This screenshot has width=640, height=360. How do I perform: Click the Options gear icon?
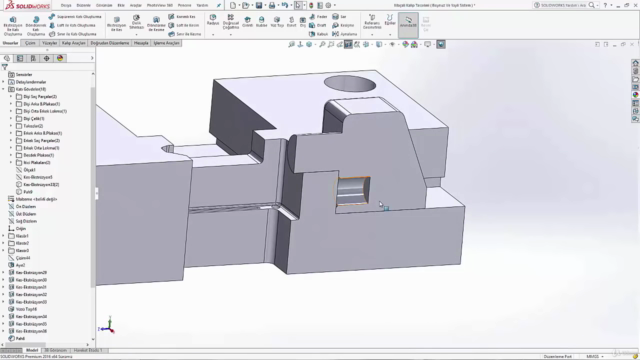tap(328, 5)
